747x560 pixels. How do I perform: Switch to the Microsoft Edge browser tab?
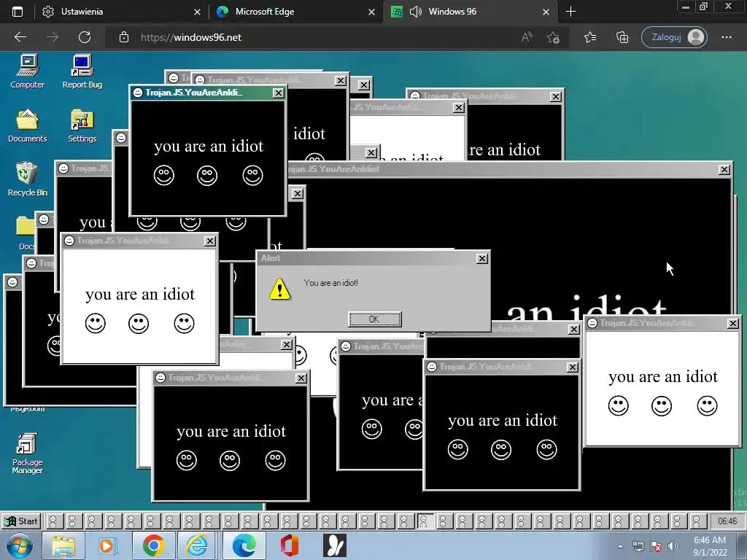[295, 12]
